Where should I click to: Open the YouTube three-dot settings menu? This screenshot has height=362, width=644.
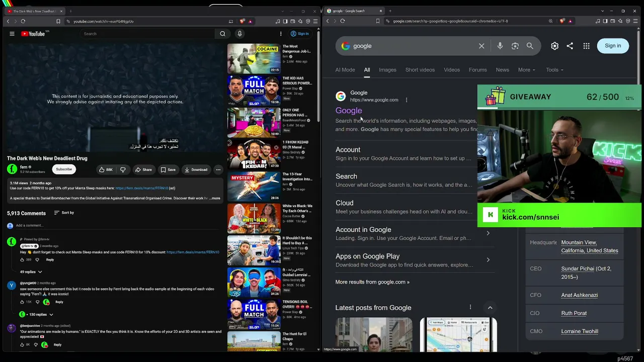(281, 34)
